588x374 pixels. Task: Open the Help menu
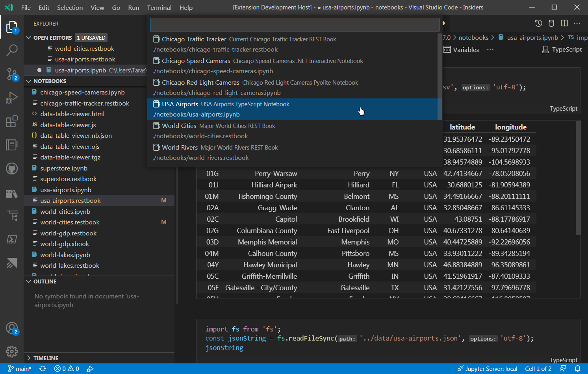[186, 7]
